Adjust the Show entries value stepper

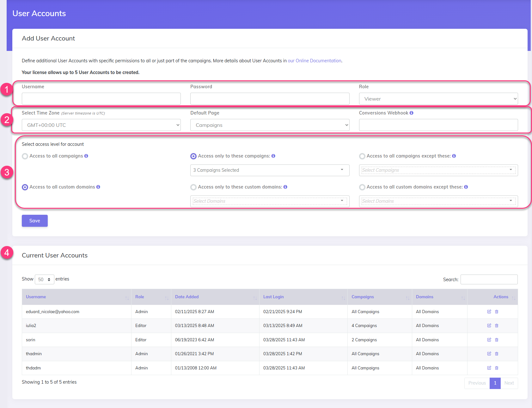[x=49, y=279]
